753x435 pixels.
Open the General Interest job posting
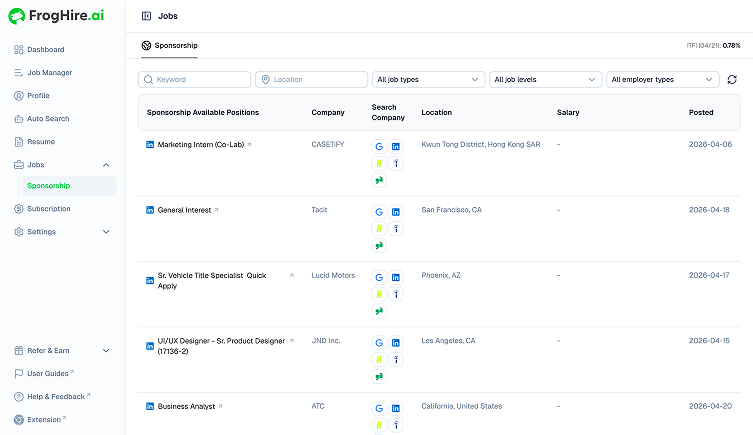184,210
